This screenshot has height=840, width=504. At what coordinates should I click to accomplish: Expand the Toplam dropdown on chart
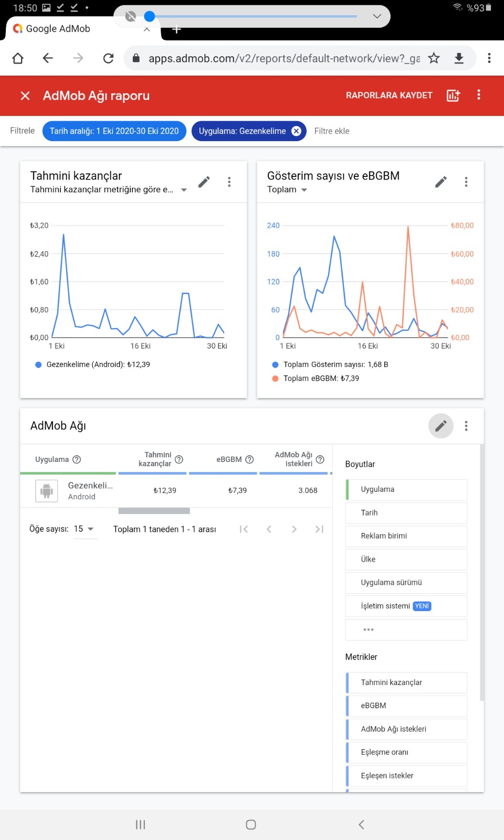[304, 190]
